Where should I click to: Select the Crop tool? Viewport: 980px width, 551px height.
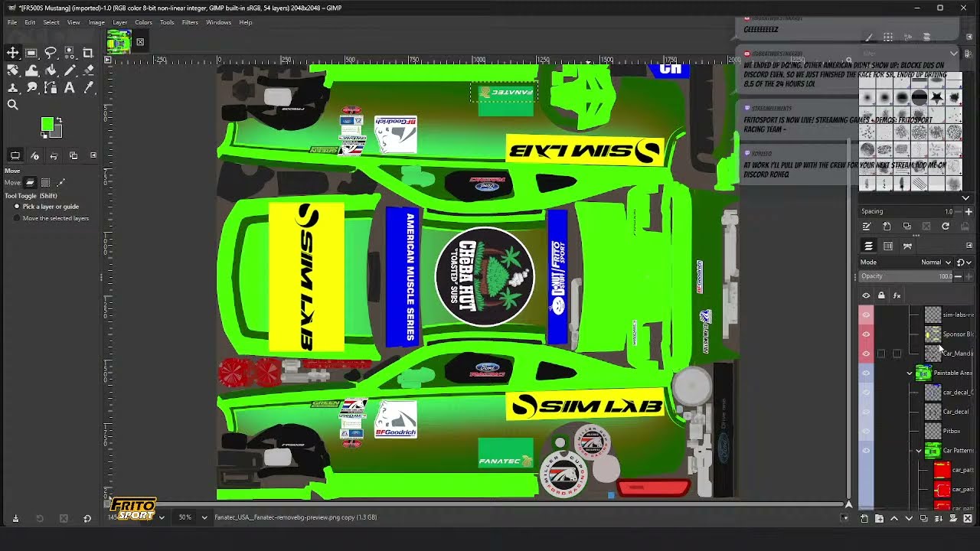coord(88,53)
